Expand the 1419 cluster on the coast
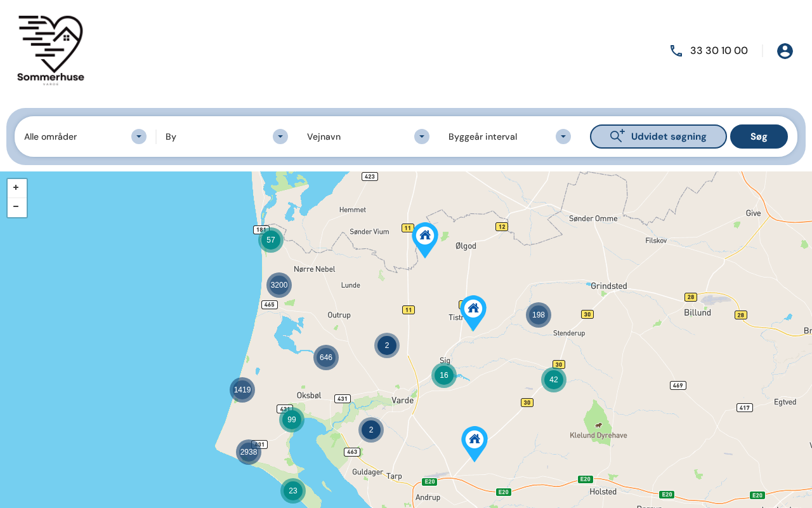The image size is (812, 508). [242, 390]
